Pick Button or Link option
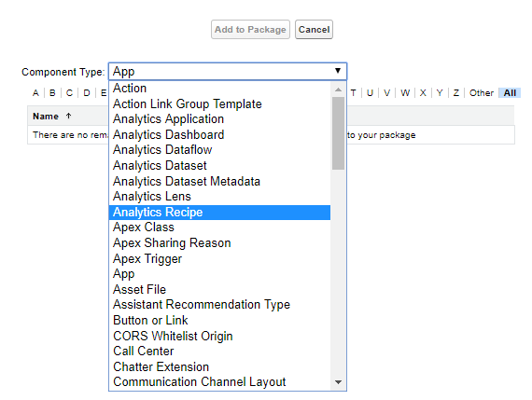Viewport: 532px width, 400px height. coord(219,320)
